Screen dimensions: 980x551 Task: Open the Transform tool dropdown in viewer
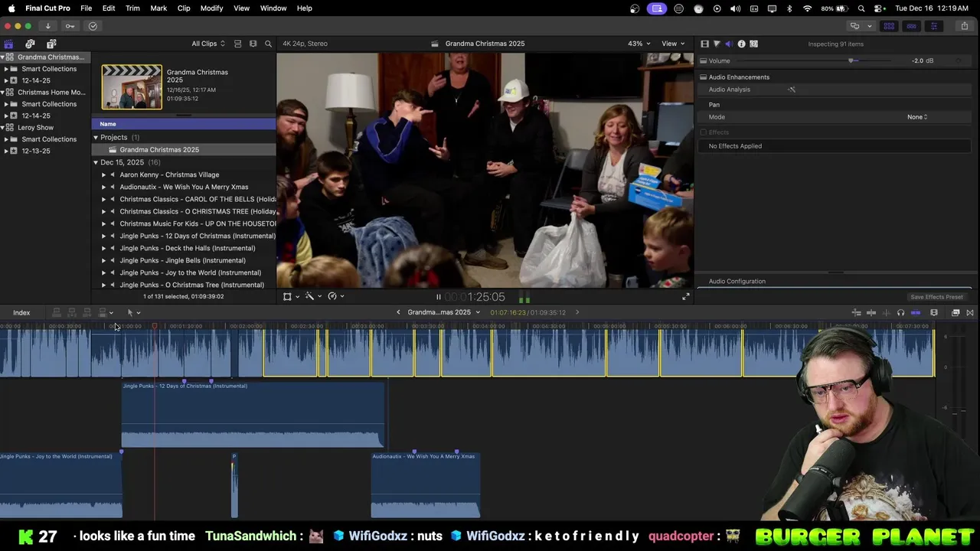click(290, 296)
